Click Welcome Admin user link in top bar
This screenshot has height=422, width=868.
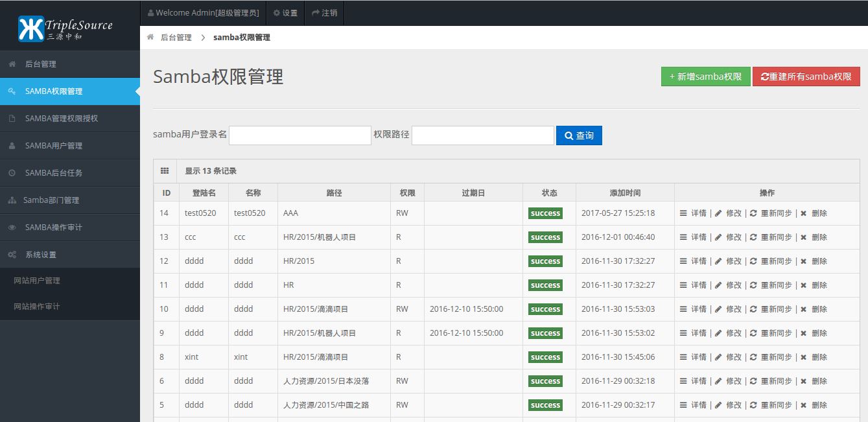[x=203, y=13]
